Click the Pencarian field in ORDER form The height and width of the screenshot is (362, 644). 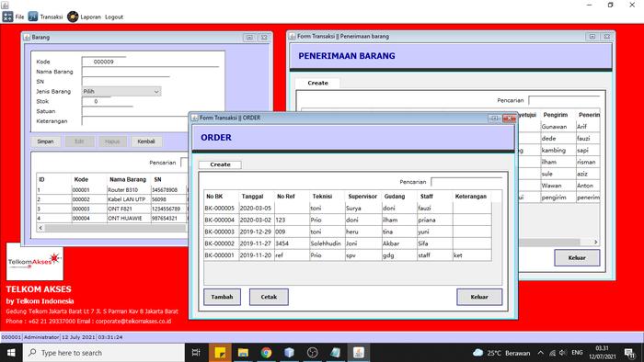[x=466, y=182]
